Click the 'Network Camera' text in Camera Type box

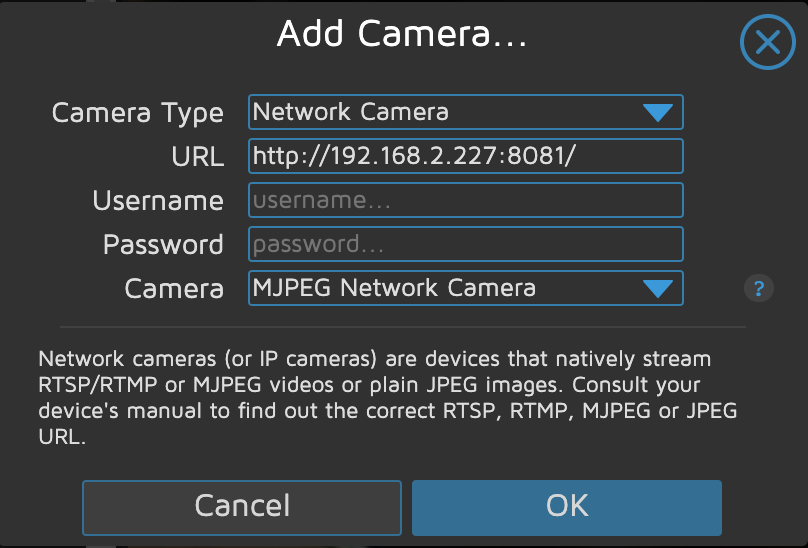coord(350,112)
